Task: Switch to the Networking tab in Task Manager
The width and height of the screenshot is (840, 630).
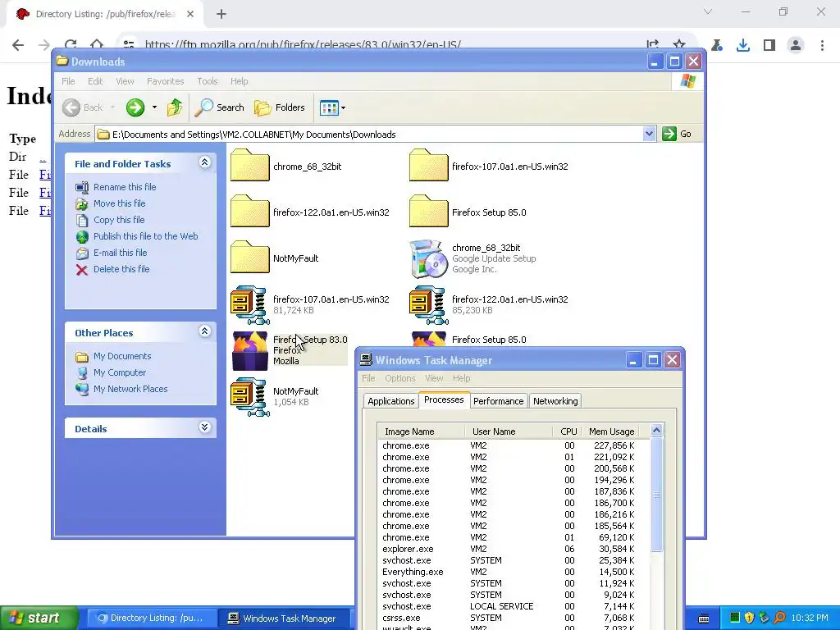Action: [555, 401]
